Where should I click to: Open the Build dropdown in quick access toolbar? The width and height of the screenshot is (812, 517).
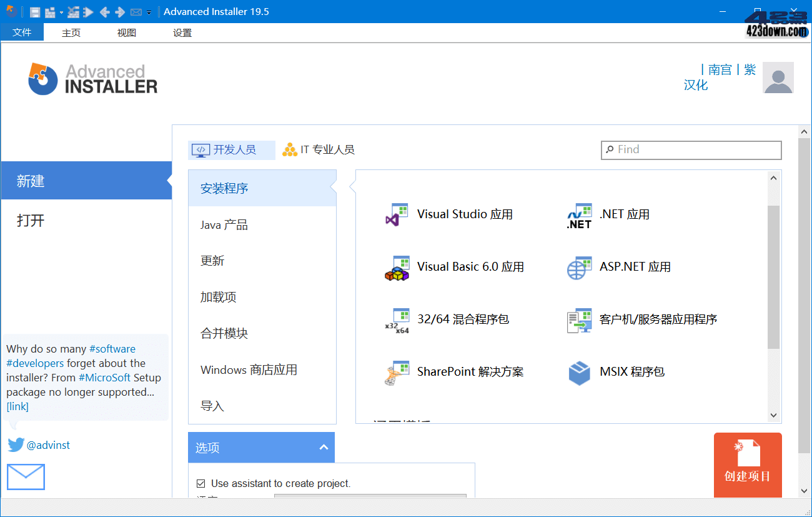61,11
